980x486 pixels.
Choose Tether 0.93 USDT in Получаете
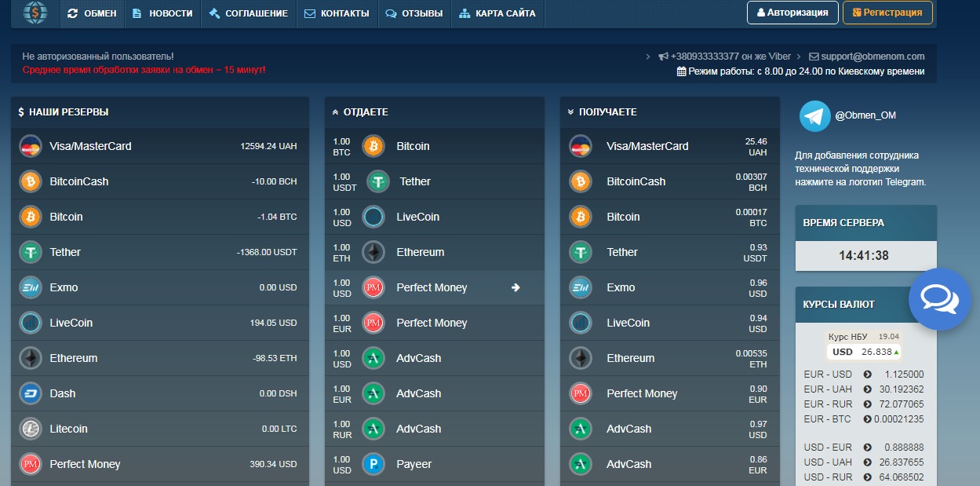point(670,252)
